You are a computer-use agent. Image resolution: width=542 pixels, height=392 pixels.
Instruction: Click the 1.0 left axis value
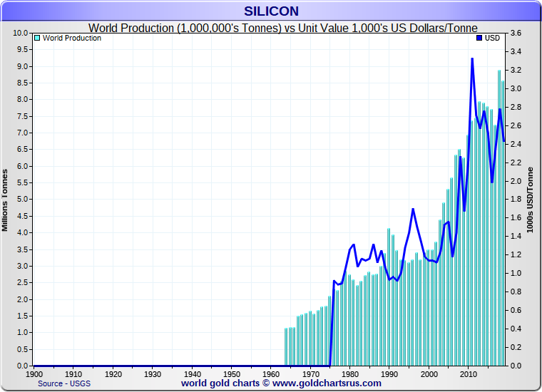click(x=23, y=332)
